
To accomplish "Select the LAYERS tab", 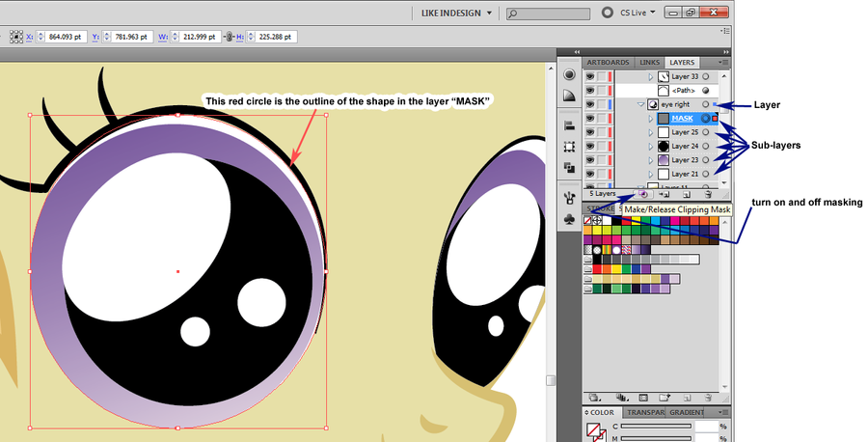I will (x=682, y=63).
